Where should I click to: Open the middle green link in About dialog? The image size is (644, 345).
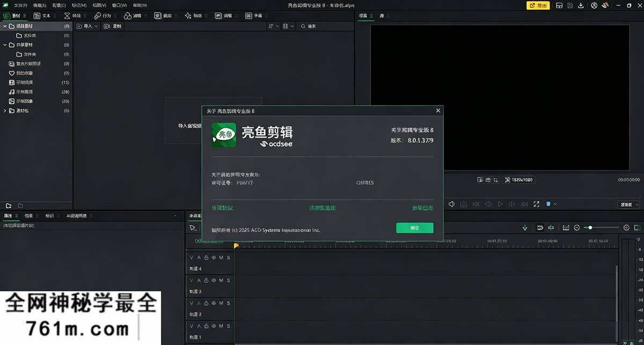pos(322,207)
